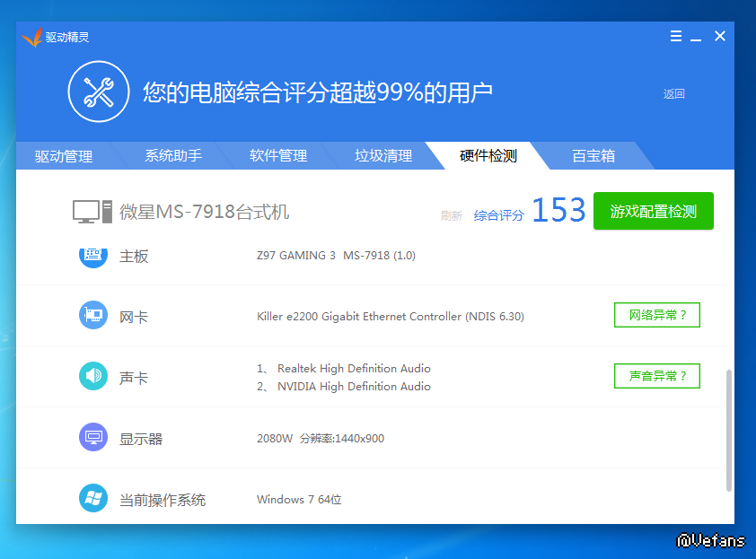Click the 显示器 label

(x=141, y=439)
